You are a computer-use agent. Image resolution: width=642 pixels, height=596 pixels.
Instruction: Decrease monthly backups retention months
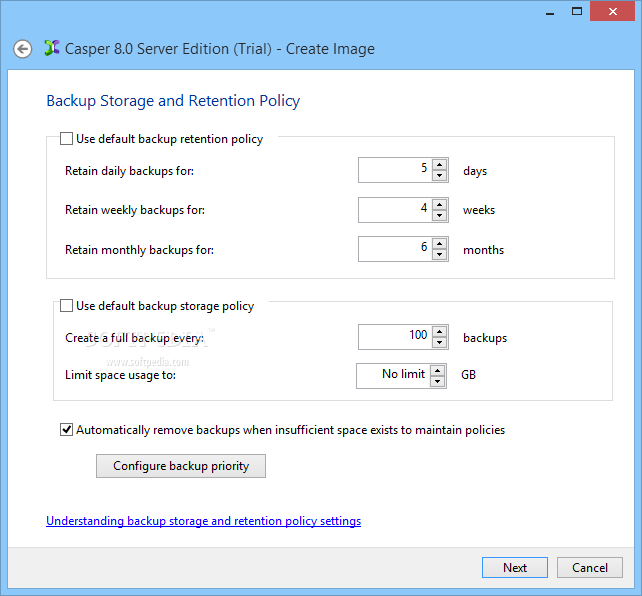coord(439,254)
